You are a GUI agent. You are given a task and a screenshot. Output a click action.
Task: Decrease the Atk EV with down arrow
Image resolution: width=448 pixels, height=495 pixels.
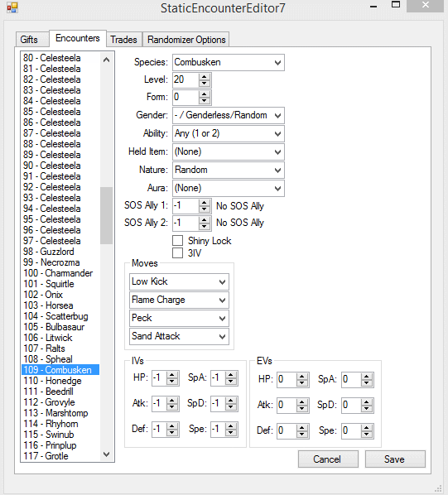pos(302,409)
